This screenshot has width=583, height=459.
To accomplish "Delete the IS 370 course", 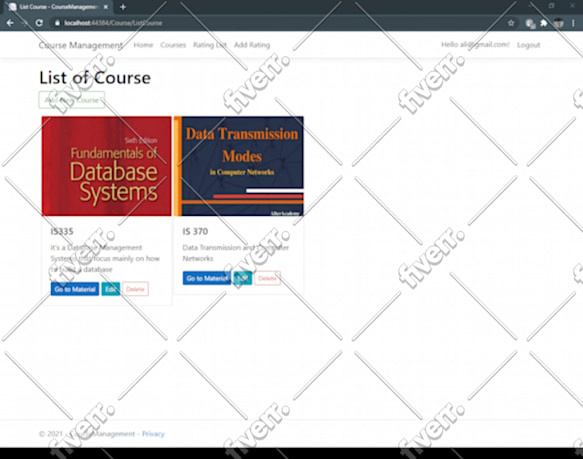I will click(x=267, y=278).
